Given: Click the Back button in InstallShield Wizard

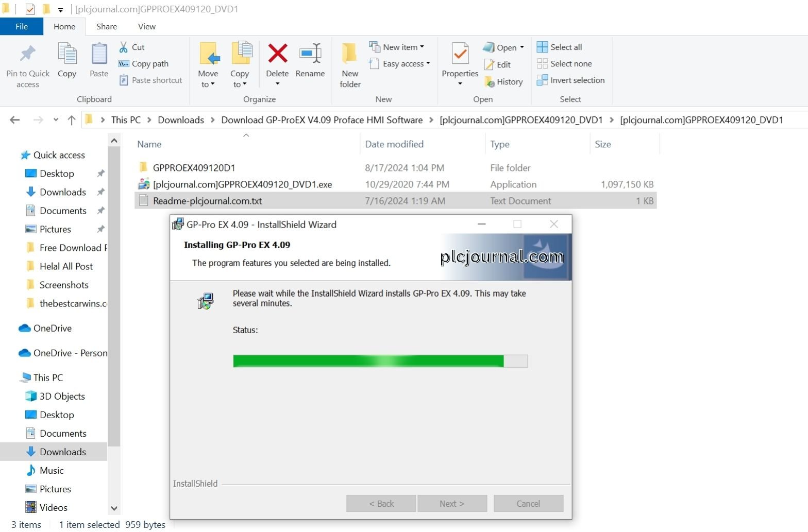Looking at the screenshot, I should (x=381, y=504).
